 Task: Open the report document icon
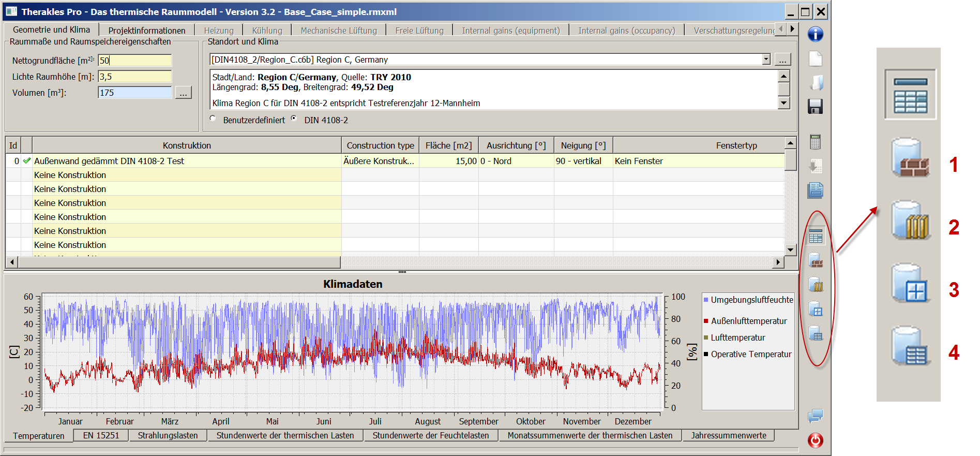click(x=816, y=190)
